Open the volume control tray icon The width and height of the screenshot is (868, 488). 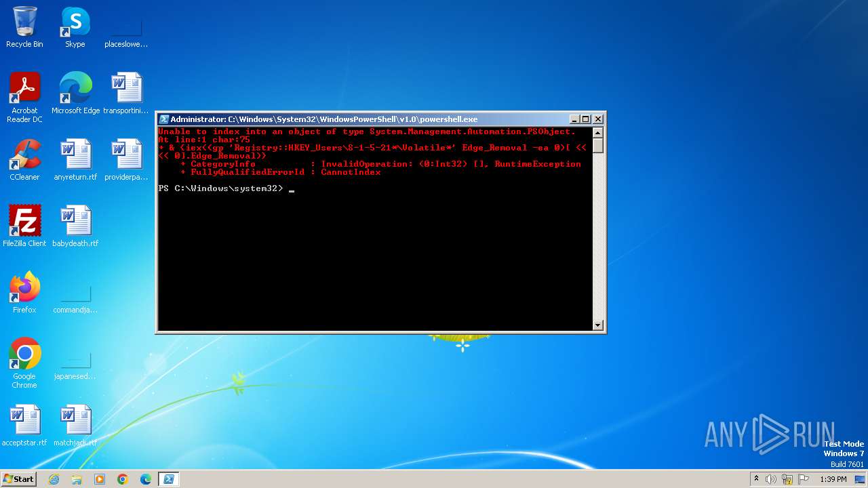click(771, 479)
